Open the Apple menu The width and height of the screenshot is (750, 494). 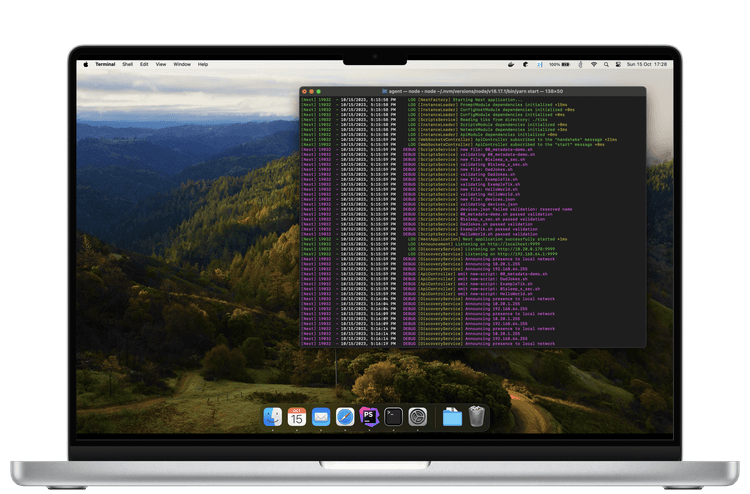click(x=86, y=64)
